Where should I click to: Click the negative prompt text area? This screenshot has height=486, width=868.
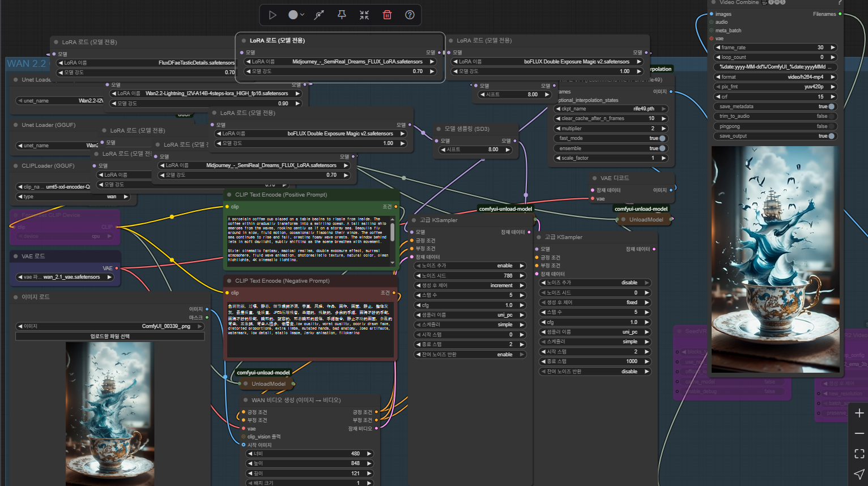pyautogui.click(x=310, y=329)
